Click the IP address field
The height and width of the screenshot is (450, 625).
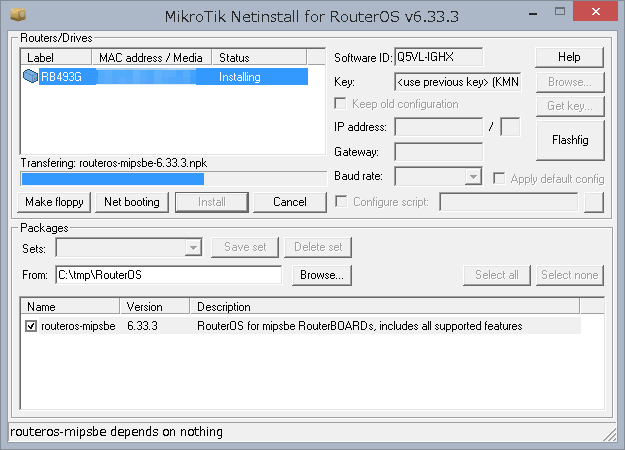[x=438, y=127]
